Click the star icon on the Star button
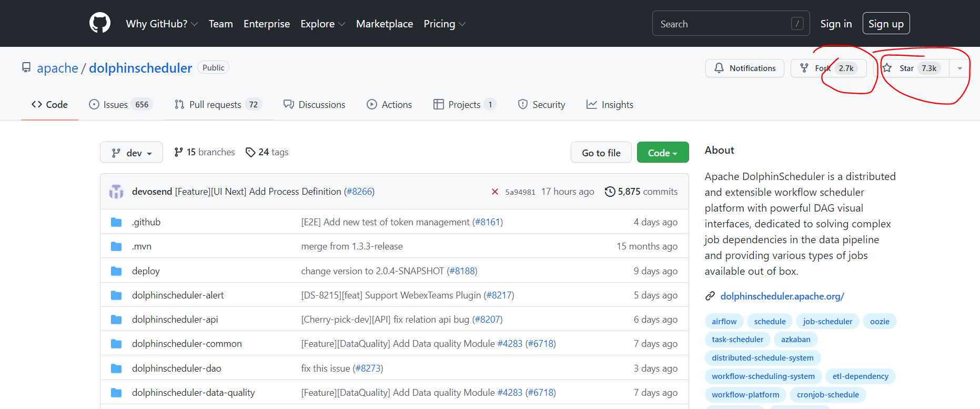 887,68
